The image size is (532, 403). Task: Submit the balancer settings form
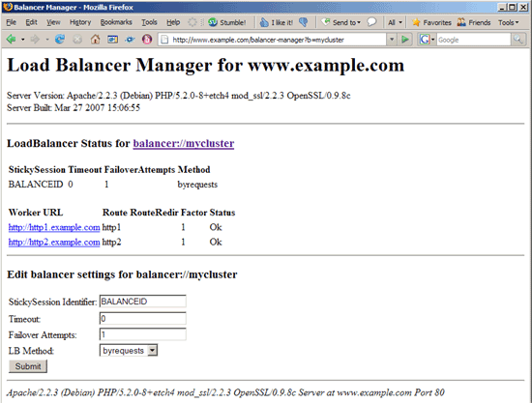click(x=28, y=366)
